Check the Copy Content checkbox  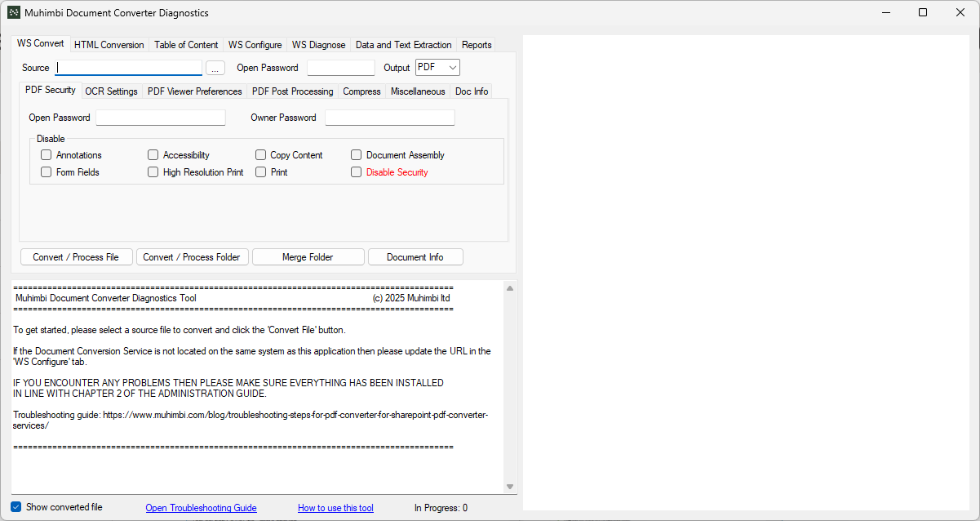[261, 155]
